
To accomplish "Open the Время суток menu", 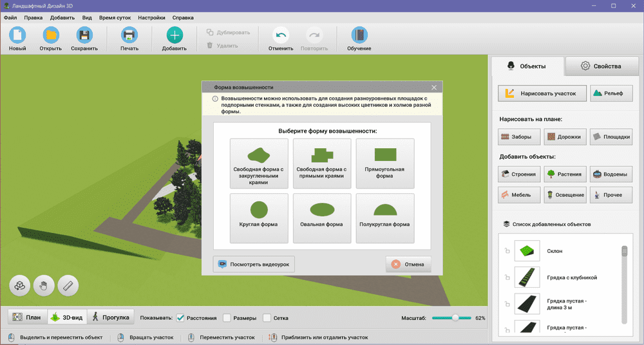I will tap(115, 18).
